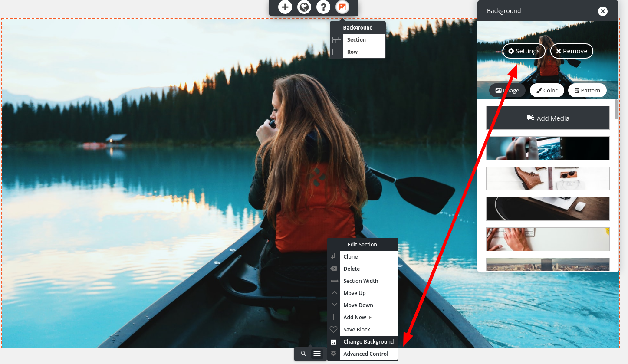Click the Clone icon in Edit Section menu
Viewport: 628px width, 364px height.
coord(333,256)
